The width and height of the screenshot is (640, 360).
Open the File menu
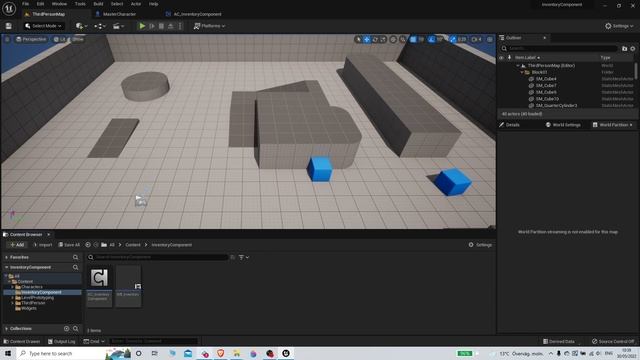25,4
